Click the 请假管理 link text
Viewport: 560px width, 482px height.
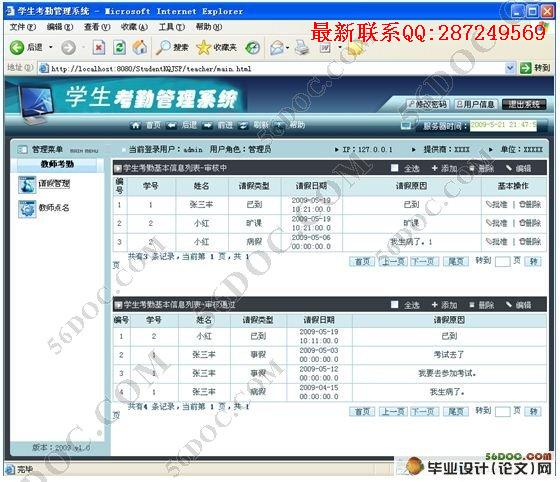tap(54, 184)
